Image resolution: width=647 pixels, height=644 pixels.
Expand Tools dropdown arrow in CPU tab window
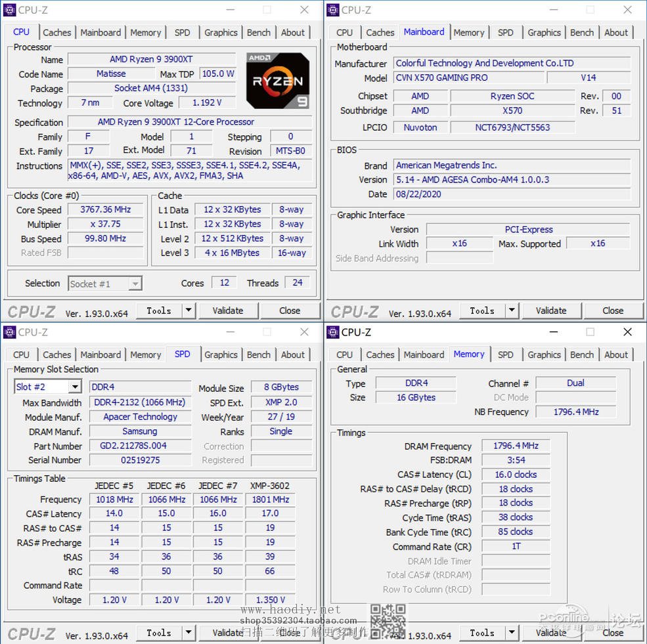click(x=188, y=311)
